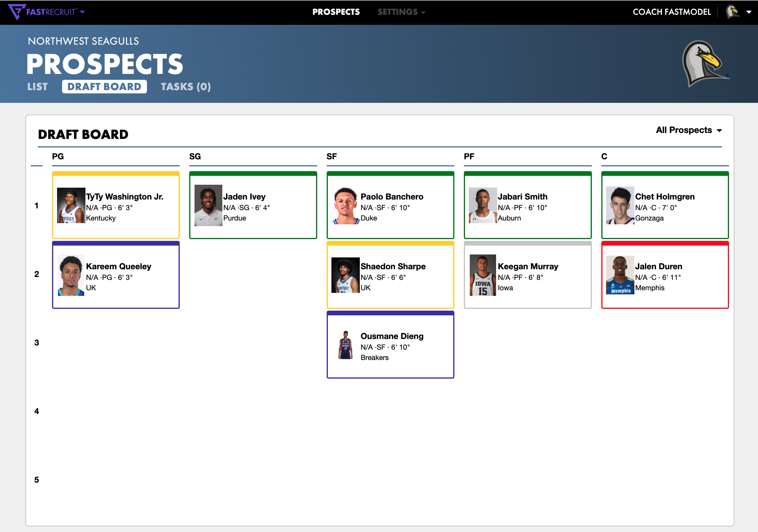Click the yellow status bar on TyTy Washington card

tap(116, 173)
